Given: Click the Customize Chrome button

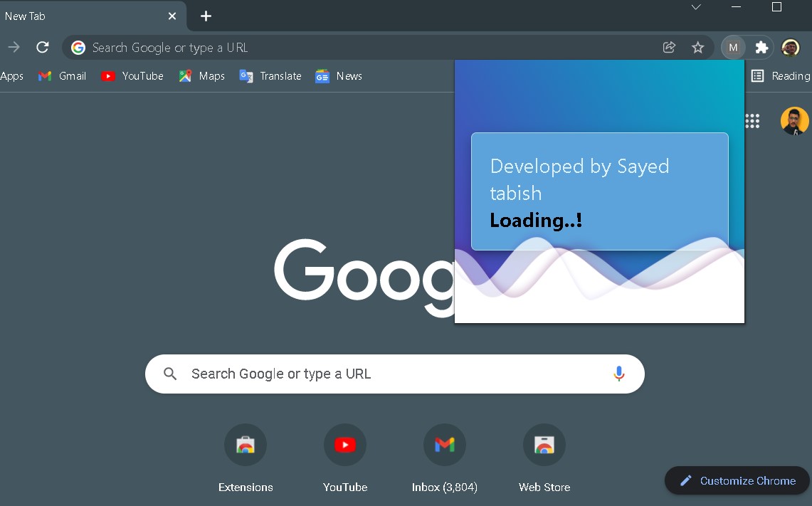Looking at the screenshot, I should coord(737,480).
